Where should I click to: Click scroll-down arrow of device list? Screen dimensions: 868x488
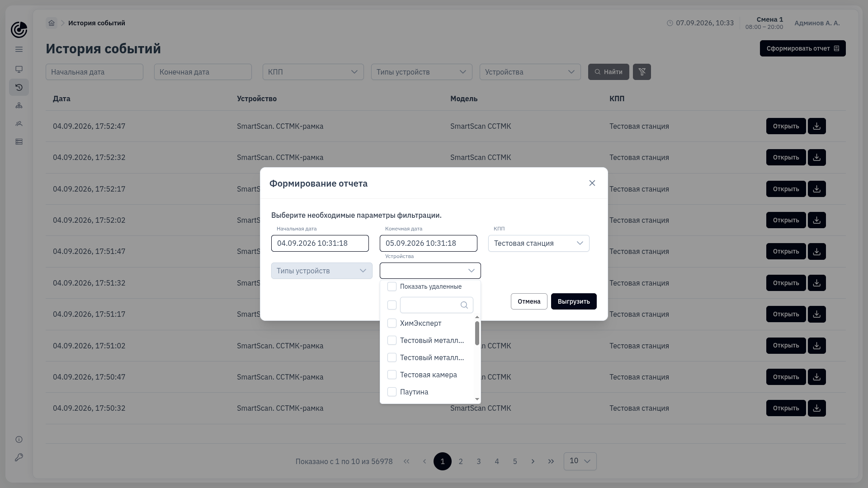point(477,399)
